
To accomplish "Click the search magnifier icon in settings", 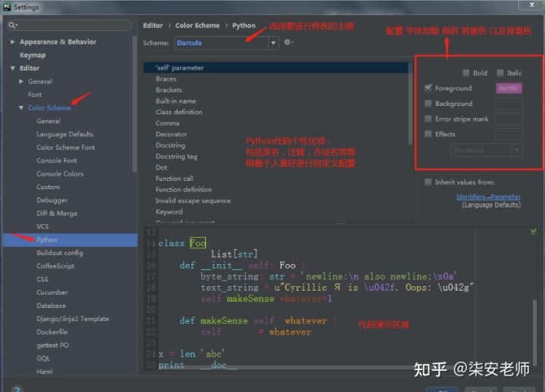I will [13, 25].
